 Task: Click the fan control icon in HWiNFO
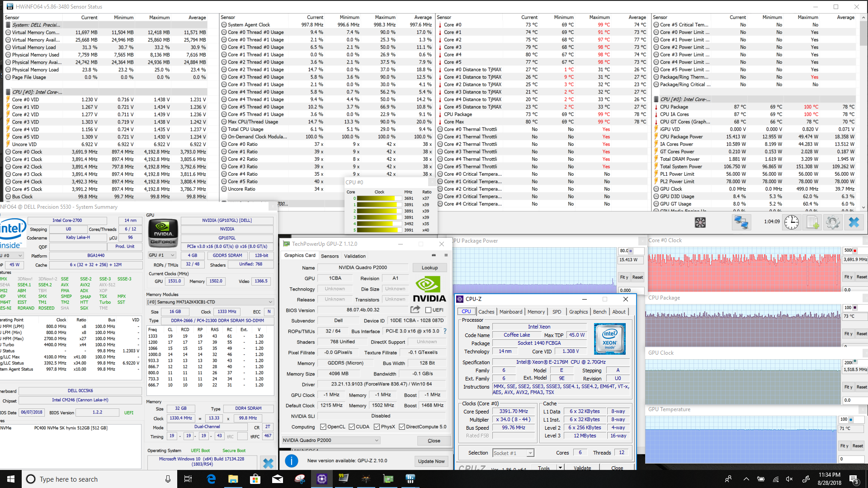point(700,222)
